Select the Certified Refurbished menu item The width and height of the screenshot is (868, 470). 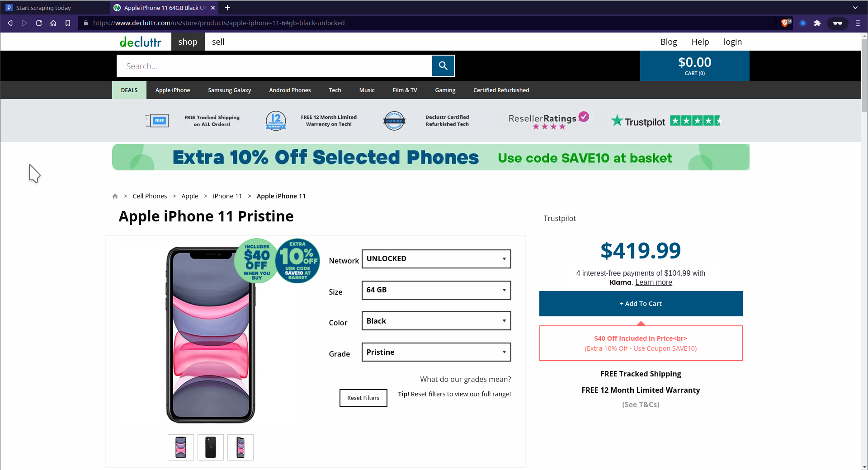click(x=500, y=90)
